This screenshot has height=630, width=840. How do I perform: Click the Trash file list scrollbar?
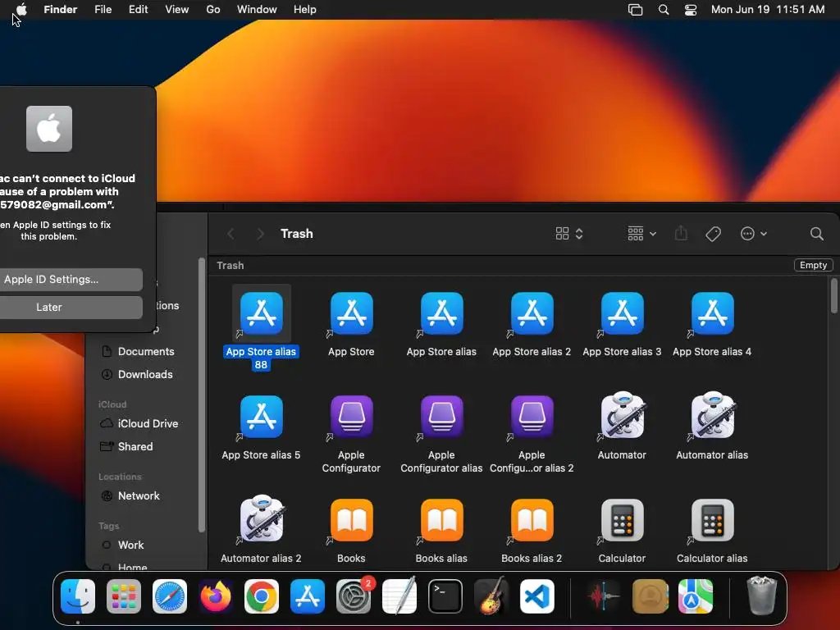[x=834, y=295]
